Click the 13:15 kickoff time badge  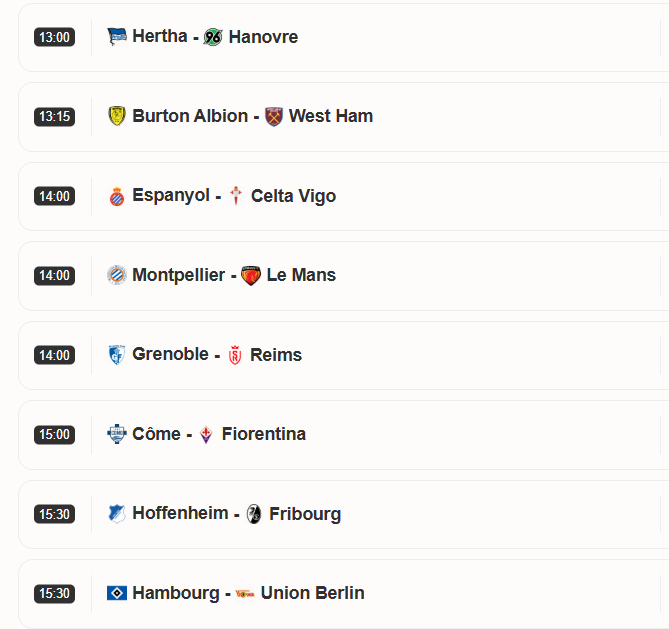pyautogui.click(x=54, y=116)
